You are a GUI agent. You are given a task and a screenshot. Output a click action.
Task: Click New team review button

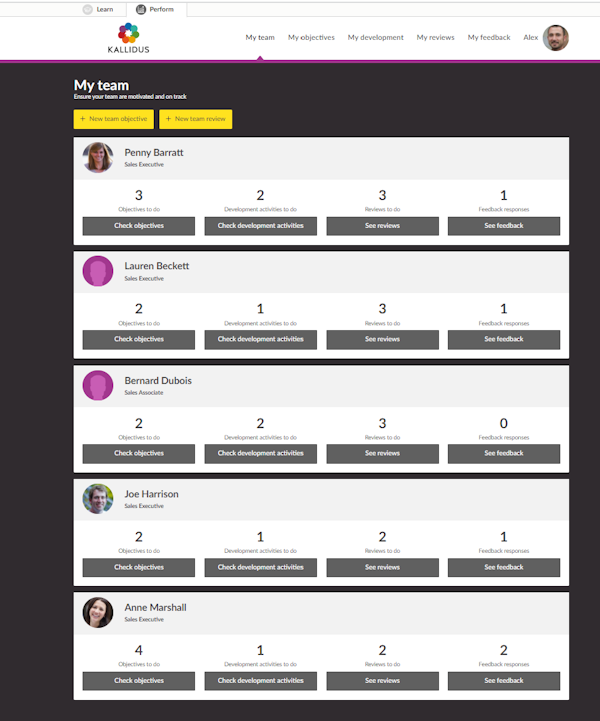pos(195,119)
